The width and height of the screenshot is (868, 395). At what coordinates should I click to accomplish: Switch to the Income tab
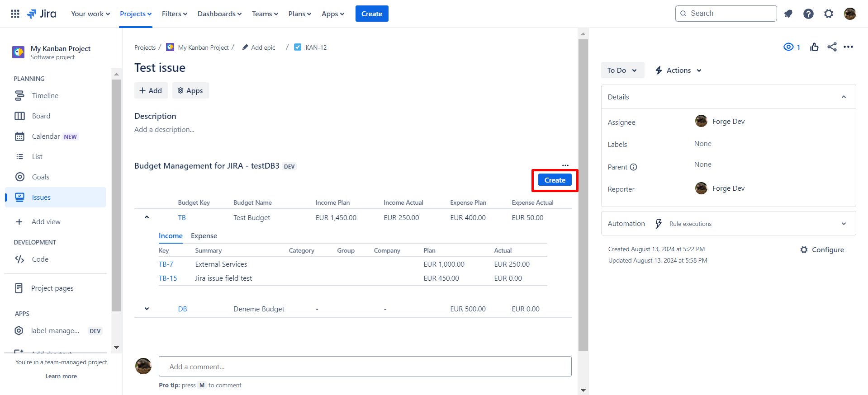(x=171, y=236)
